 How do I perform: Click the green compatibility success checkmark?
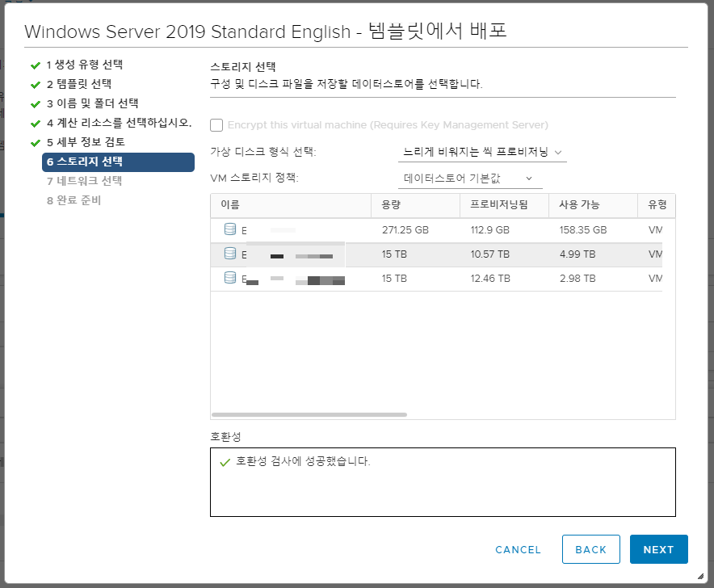pyautogui.click(x=225, y=463)
